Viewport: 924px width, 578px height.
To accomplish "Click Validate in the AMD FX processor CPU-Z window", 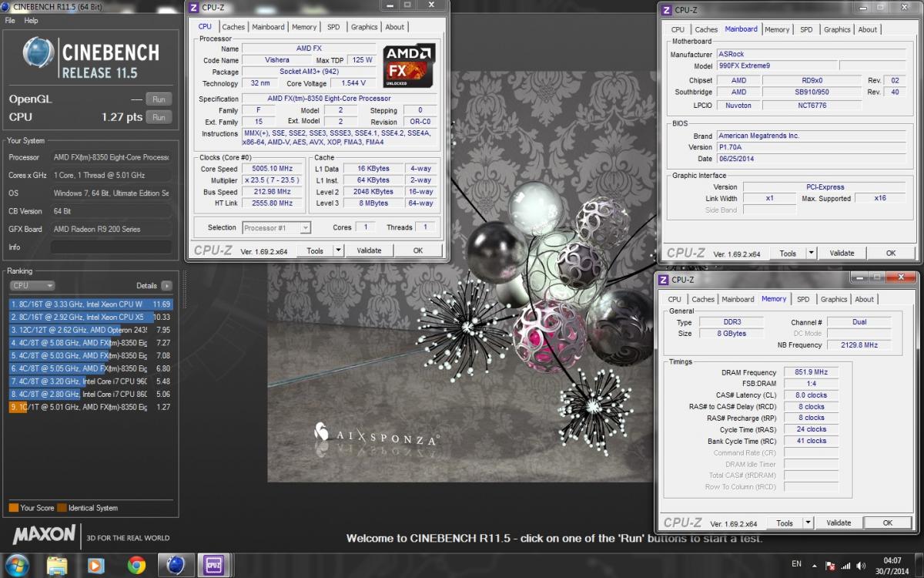I will (370, 250).
